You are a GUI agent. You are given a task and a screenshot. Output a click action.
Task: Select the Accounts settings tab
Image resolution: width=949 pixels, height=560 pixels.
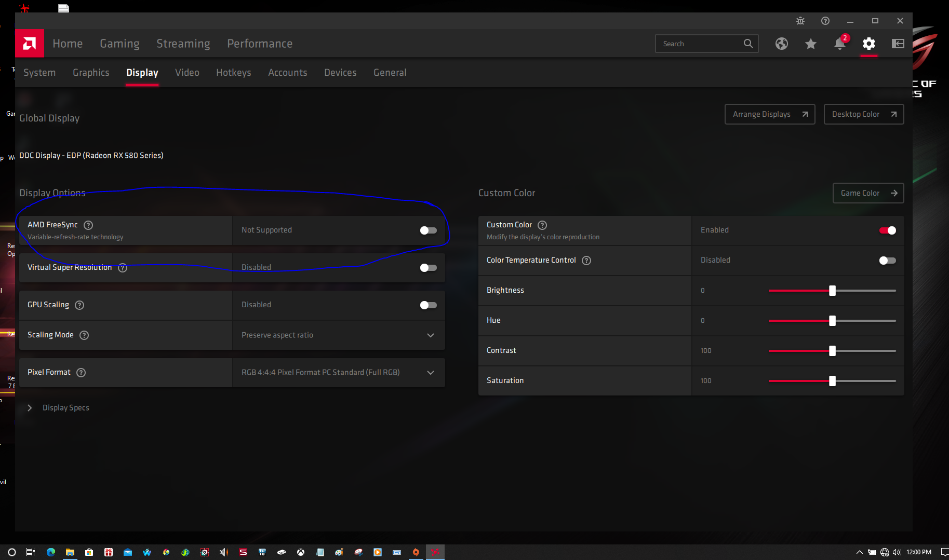[x=288, y=73]
